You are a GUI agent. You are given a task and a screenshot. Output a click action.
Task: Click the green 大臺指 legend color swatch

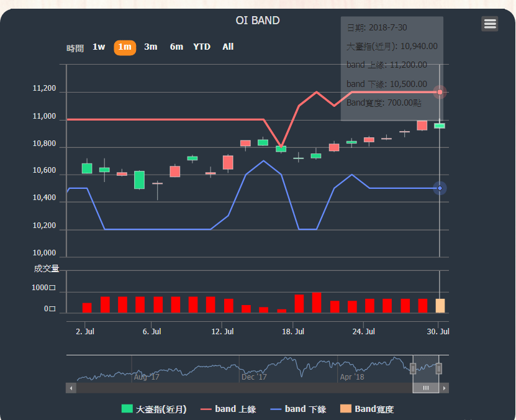pyautogui.click(x=127, y=409)
